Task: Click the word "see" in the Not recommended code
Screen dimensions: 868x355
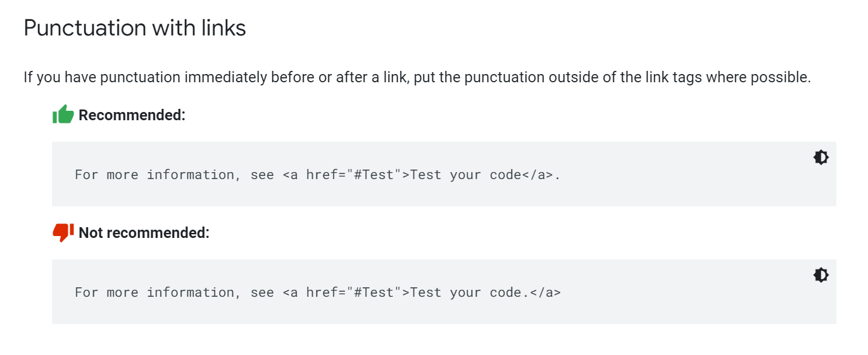Action: point(262,292)
